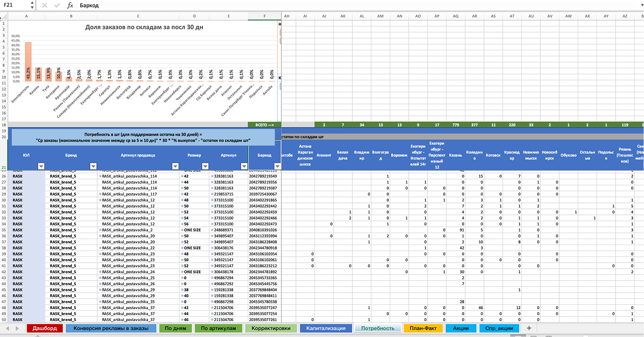Expand the Артикул продавца filter dropdown
644x337 pixels.
pyautogui.click(x=175, y=166)
